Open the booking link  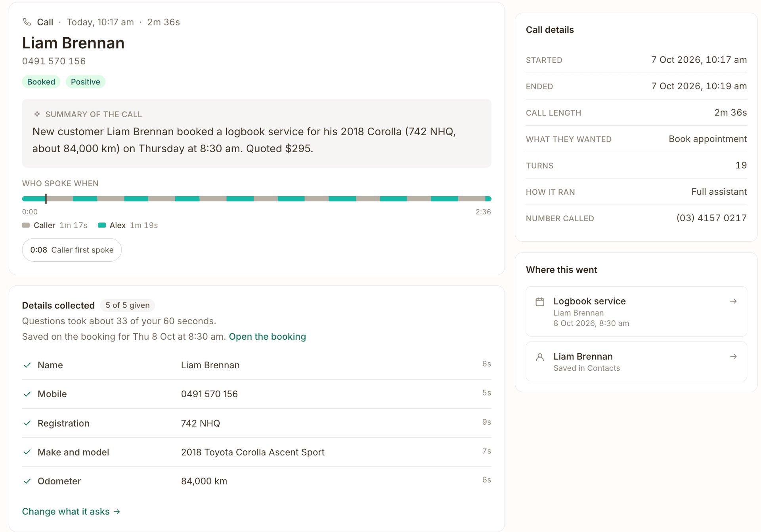point(267,337)
